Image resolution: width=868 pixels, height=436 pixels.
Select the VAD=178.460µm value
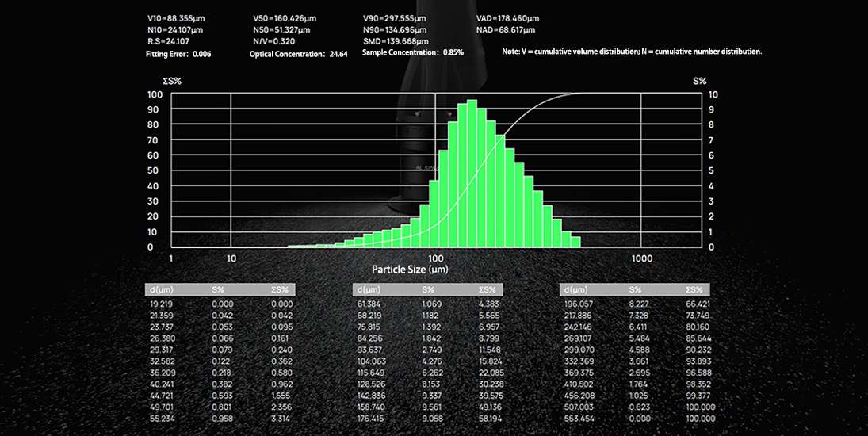click(x=507, y=19)
